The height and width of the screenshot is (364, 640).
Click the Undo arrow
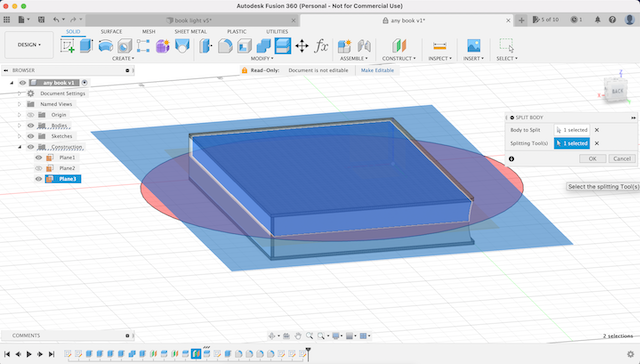pyautogui.click(x=56, y=20)
